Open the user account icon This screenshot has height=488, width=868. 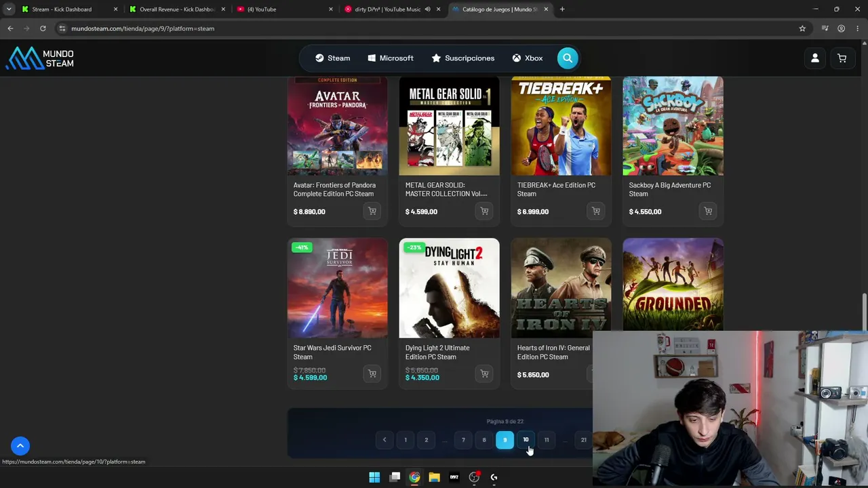click(x=815, y=58)
